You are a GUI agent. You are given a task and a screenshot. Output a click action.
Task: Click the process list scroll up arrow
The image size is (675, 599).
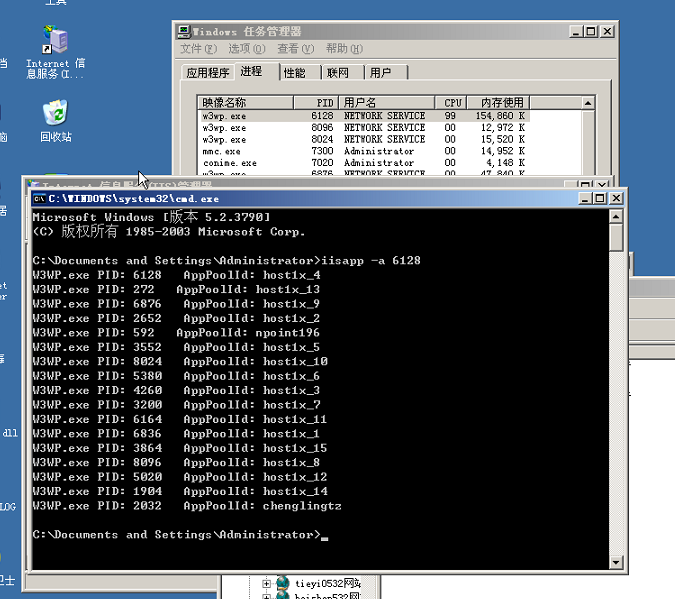pos(587,103)
